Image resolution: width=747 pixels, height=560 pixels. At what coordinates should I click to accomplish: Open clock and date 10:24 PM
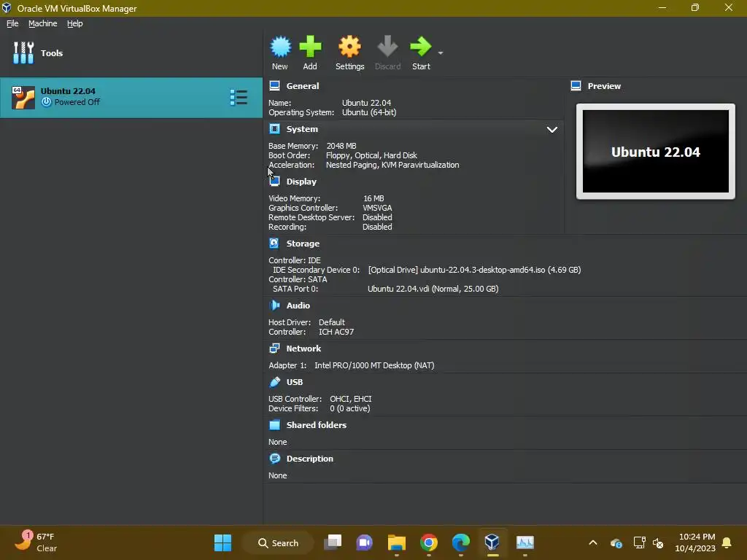(695, 542)
